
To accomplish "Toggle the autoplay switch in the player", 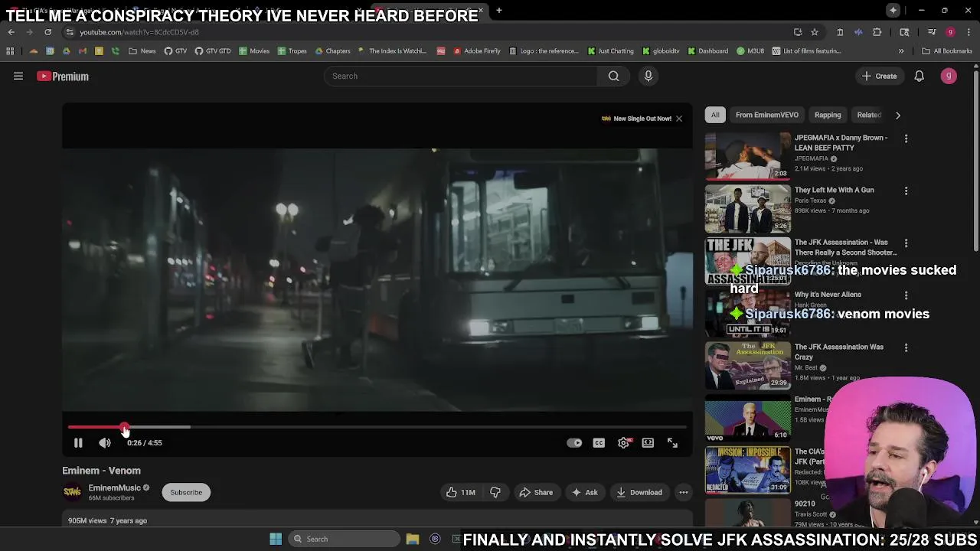I will click(574, 442).
